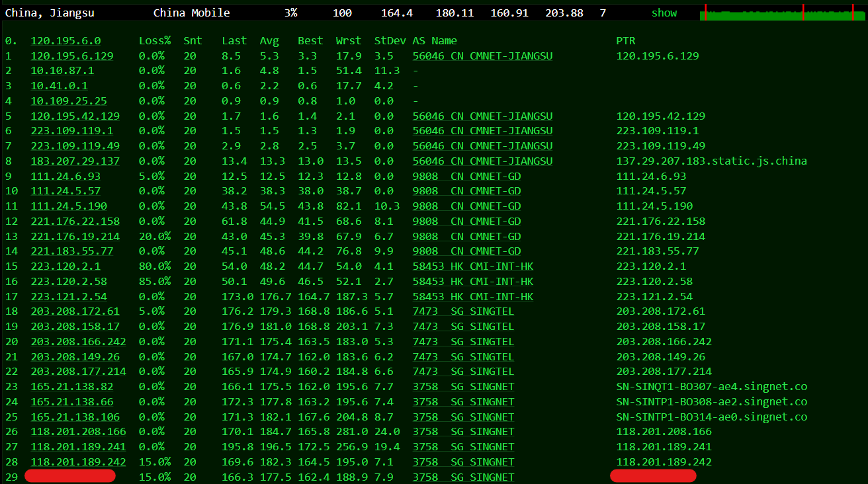Open IP link 111.24.5.190 in hop 11
This screenshot has height=484, width=868.
point(69,206)
